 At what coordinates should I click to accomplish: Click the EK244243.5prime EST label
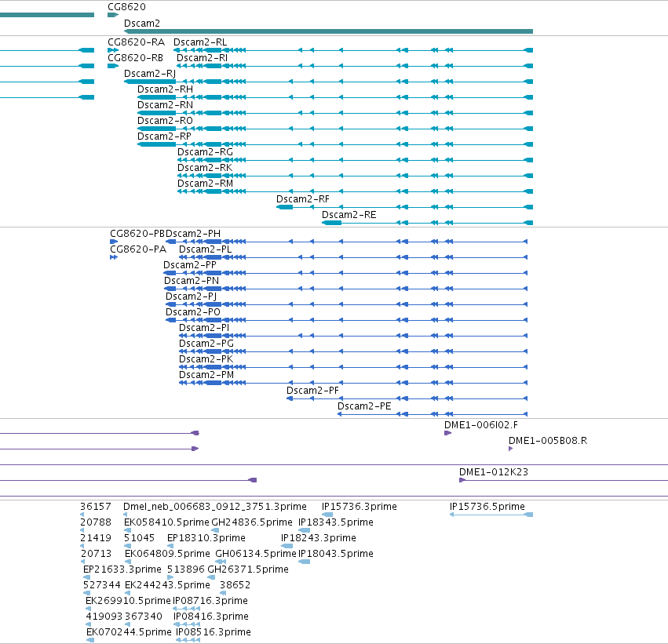coord(167,586)
